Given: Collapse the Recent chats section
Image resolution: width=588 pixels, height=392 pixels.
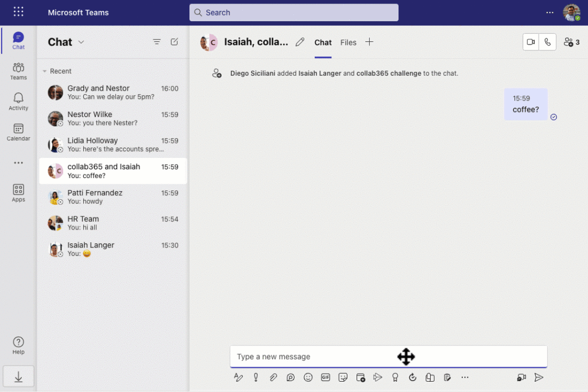Looking at the screenshot, I should click(x=45, y=71).
